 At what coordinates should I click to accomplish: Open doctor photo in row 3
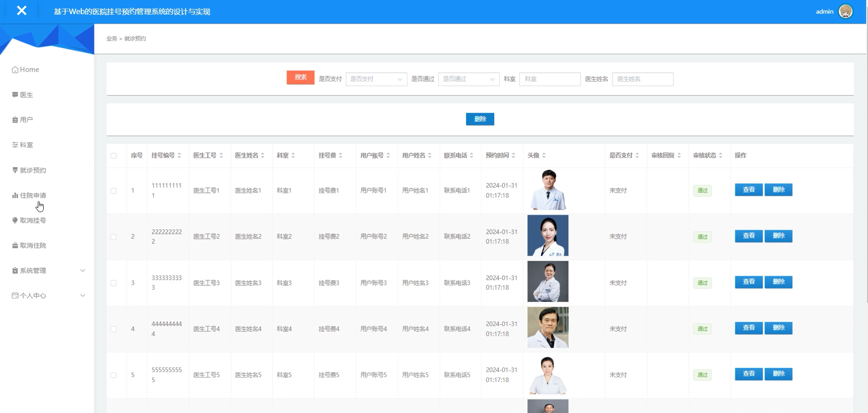click(x=548, y=282)
